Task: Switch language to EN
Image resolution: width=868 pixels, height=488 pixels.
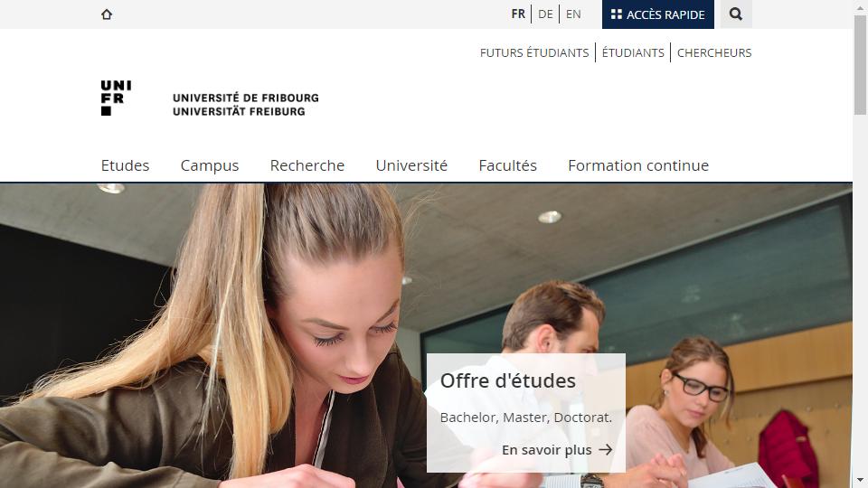Action: coord(573,14)
